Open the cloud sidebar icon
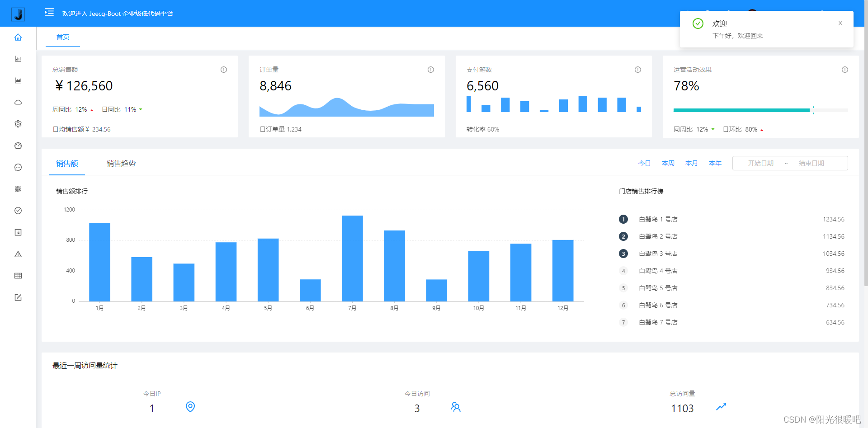Viewport: 868px width, 428px height. [x=18, y=102]
